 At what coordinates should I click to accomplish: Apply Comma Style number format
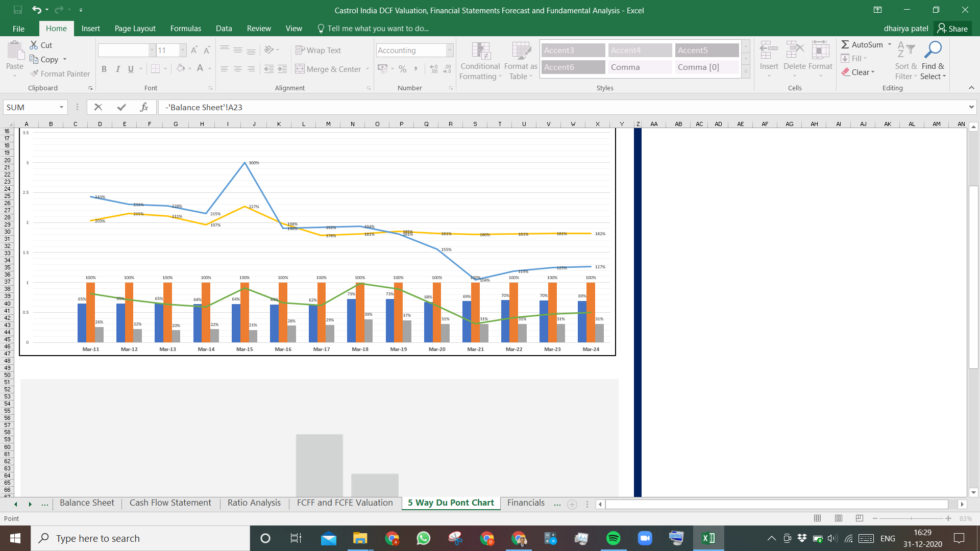click(x=416, y=69)
